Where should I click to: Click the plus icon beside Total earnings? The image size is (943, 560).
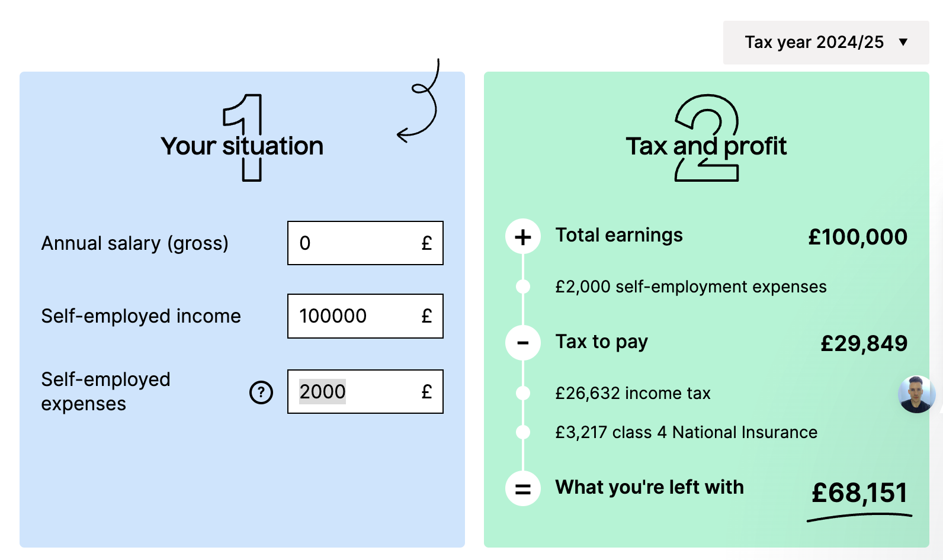coord(523,237)
